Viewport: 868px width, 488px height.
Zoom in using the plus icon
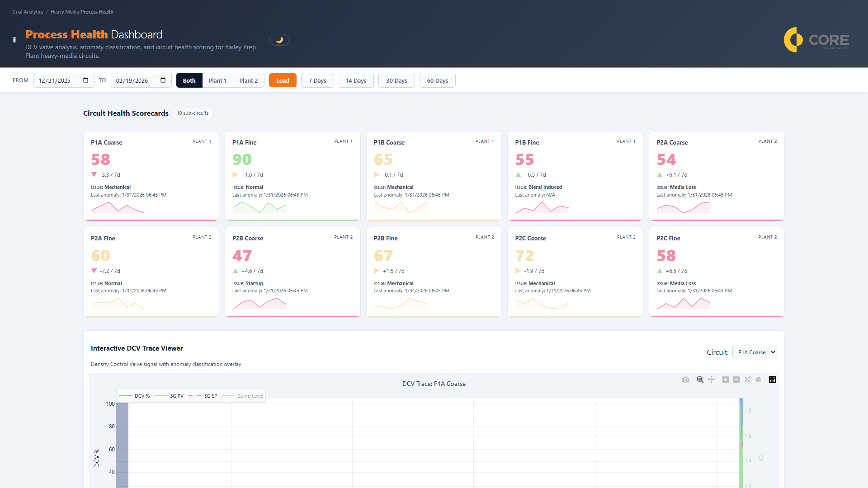pos(725,380)
